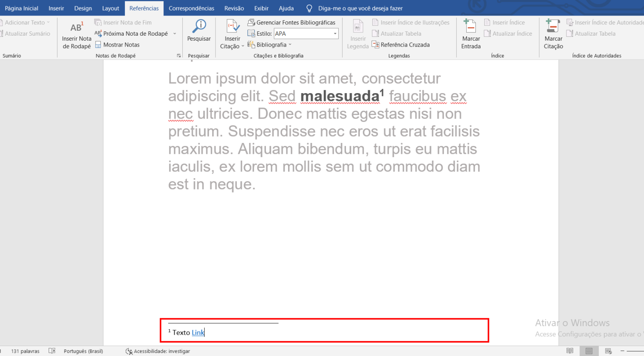The image size is (644, 356).
Task: Expand Adicionar Texto dropdown
Action: [48, 23]
